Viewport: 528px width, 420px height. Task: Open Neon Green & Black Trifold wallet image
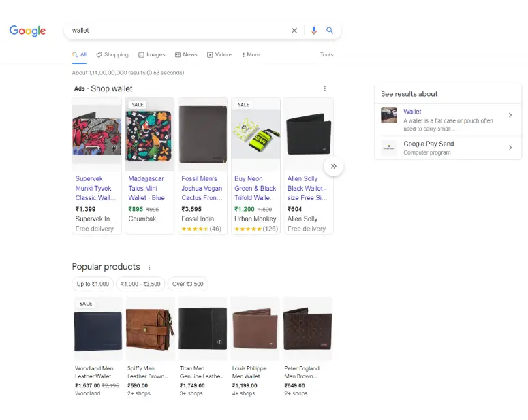(255, 134)
